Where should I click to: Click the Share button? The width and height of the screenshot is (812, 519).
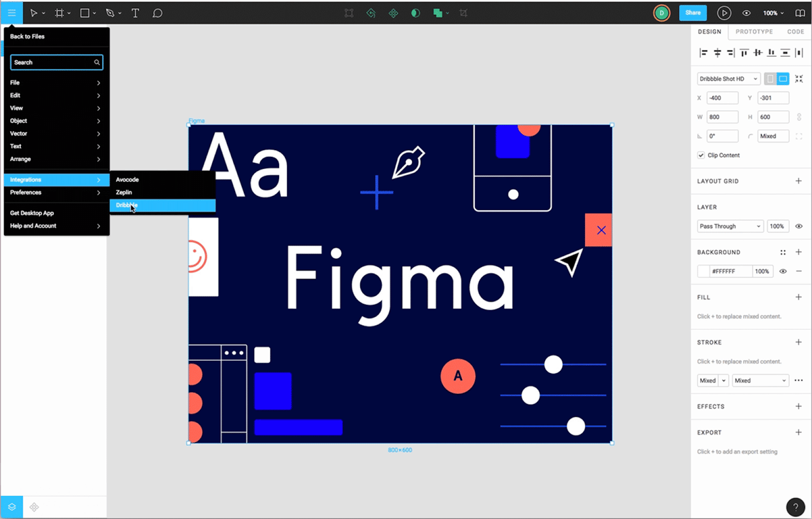point(692,13)
